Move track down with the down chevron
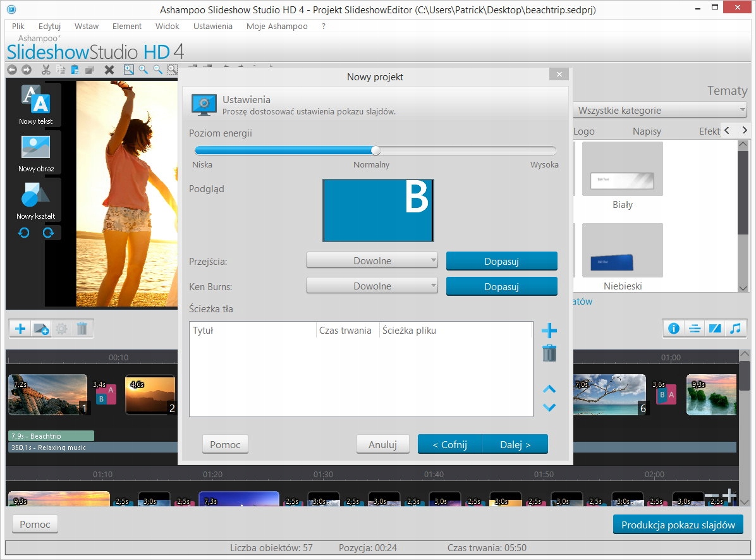Viewport: 756px width, 560px height. coord(549,408)
